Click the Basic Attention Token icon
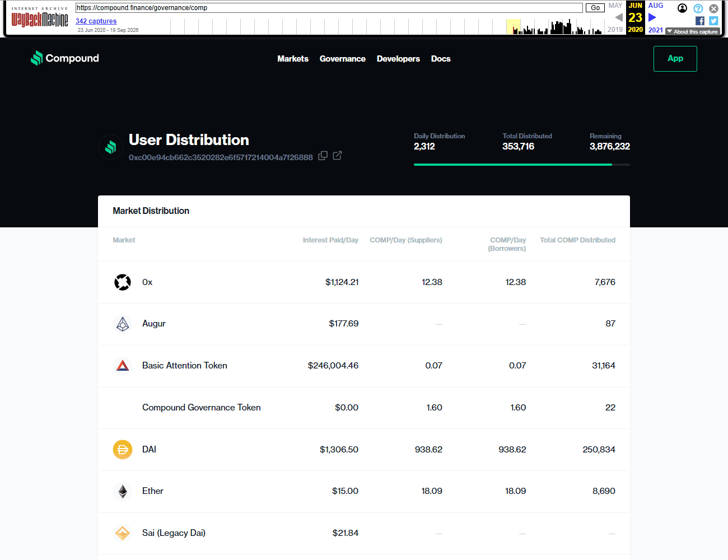728x560 pixels. [123, 366]
